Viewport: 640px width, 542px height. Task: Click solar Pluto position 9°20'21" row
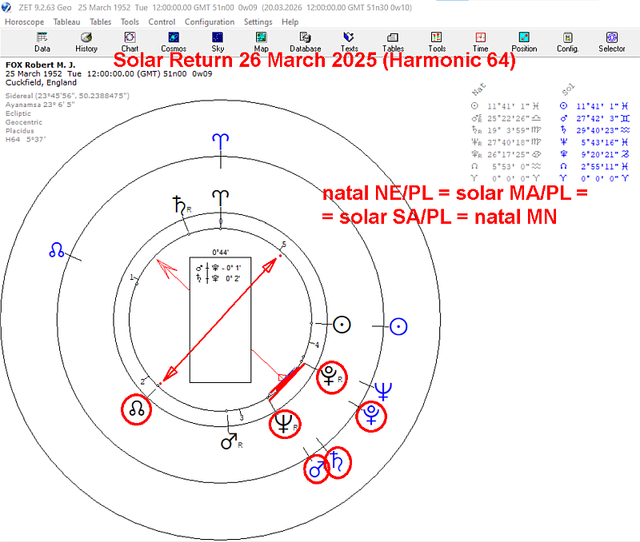(594, 154)
